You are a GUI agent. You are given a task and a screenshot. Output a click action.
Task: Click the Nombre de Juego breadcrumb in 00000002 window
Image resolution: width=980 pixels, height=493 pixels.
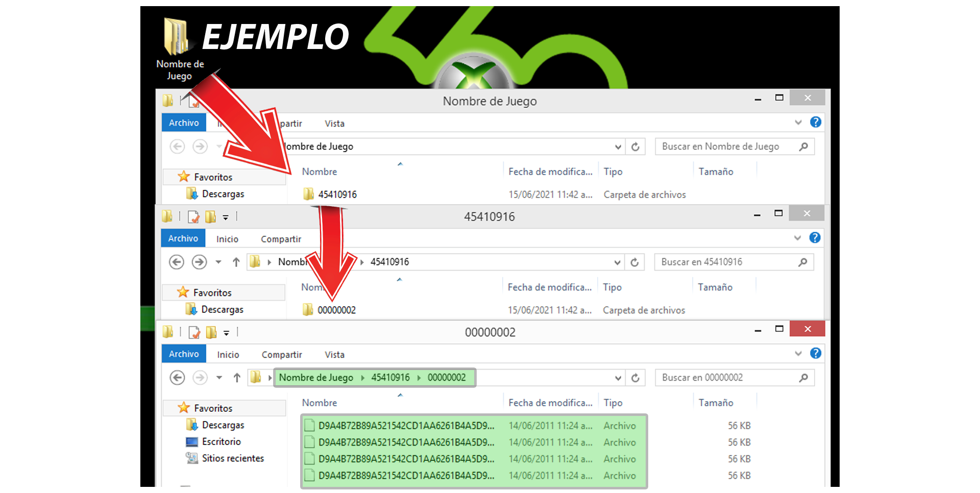(x=316, y=378)
